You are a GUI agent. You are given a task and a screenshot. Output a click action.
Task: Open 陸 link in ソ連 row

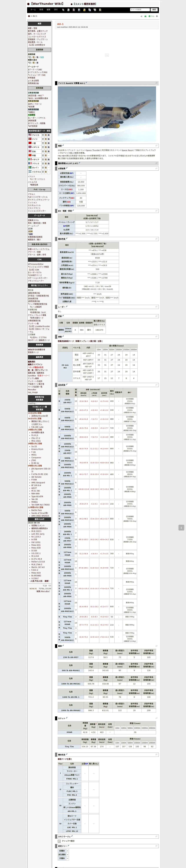pos(46,143)
